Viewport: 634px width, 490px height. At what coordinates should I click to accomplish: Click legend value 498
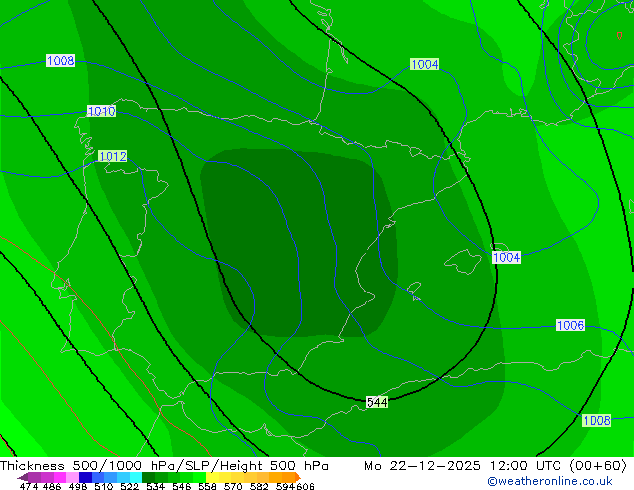(x=78, y=486)
